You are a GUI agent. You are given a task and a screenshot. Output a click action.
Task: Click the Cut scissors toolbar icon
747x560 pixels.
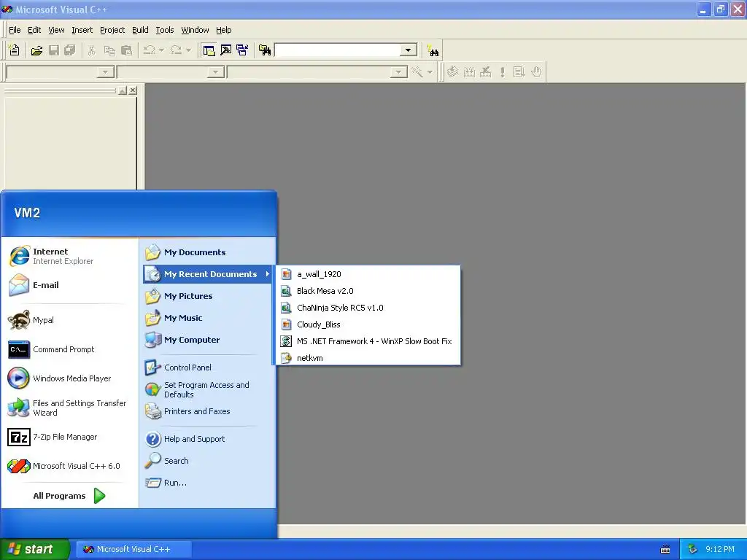coord(91,50)
